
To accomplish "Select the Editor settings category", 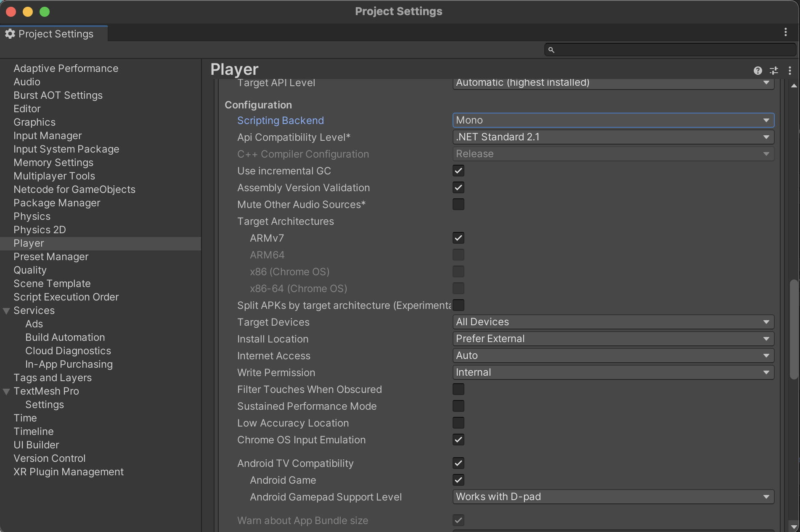I will click(x=27, y=109).
